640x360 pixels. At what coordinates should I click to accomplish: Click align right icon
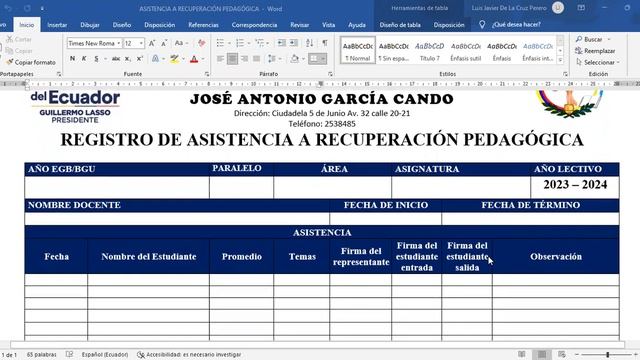(244, 59)
